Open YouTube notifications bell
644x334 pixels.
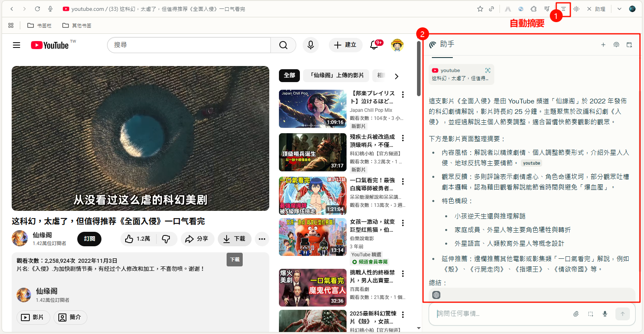(374, 45)
